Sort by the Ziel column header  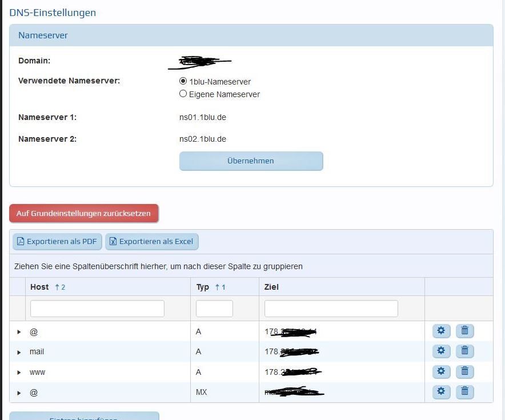[x=342, y=287]
